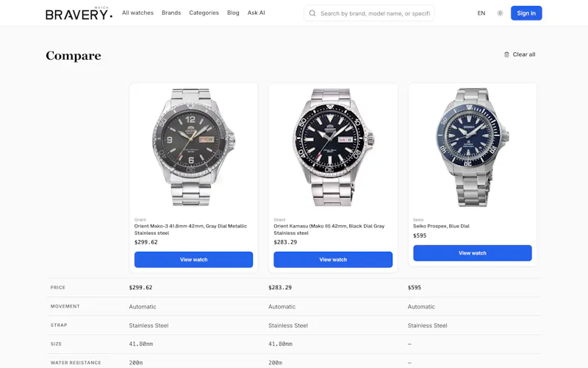
Task: Focus the watch search input field
Action: [375, 13]
